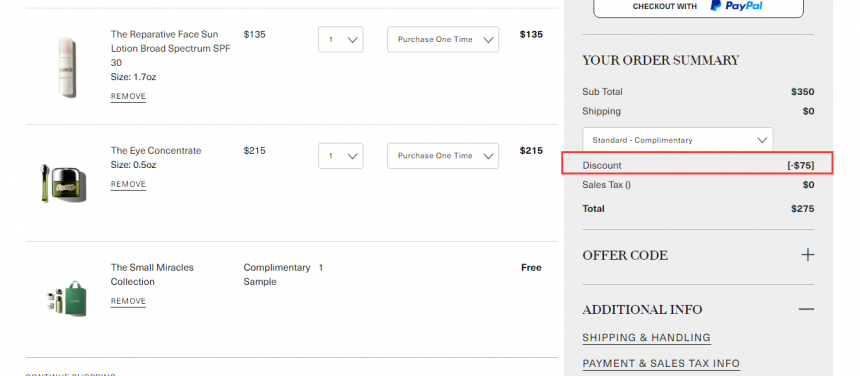This screenshot has height=376, width=860.
Task: Open The Reparative Face Sun Lotion title
Action: (x=171, y=48)
